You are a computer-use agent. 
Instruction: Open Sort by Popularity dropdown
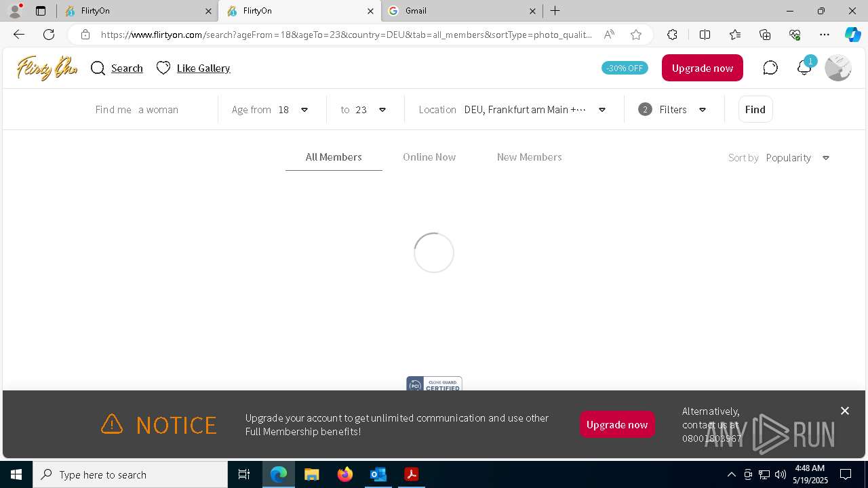[x=797, y=157]
